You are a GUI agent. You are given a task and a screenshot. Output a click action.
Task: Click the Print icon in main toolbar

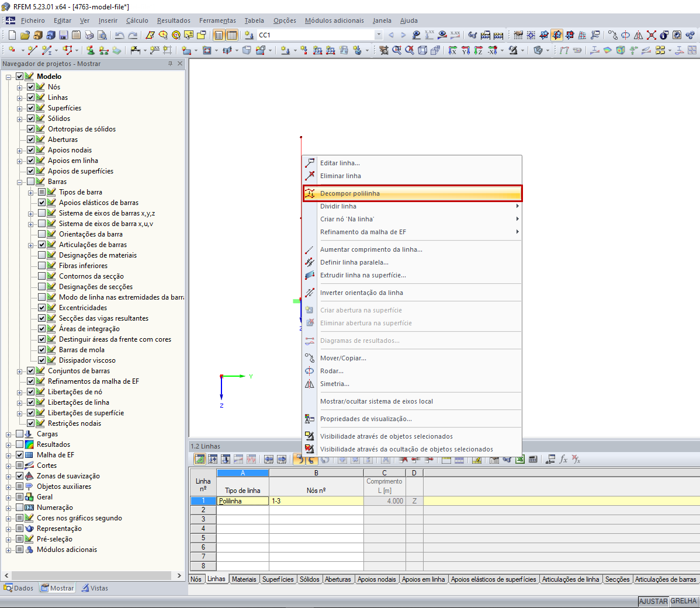tap(89, 35)
